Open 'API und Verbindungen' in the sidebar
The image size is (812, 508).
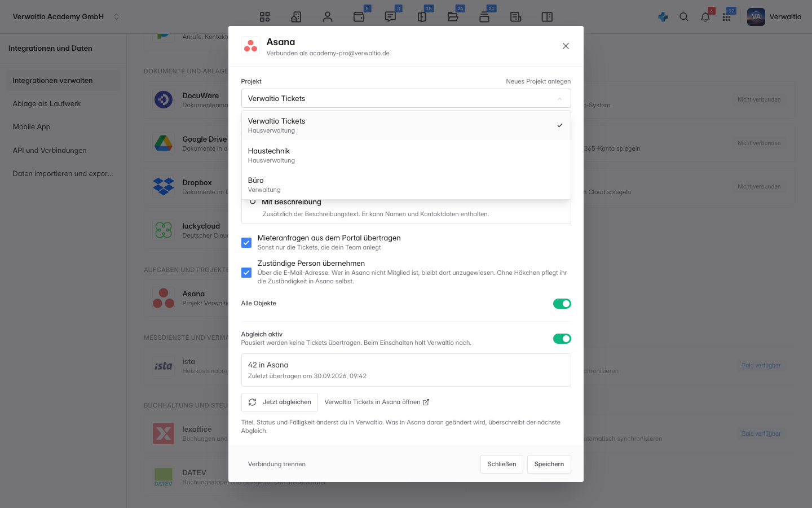(x=63, y=151)
